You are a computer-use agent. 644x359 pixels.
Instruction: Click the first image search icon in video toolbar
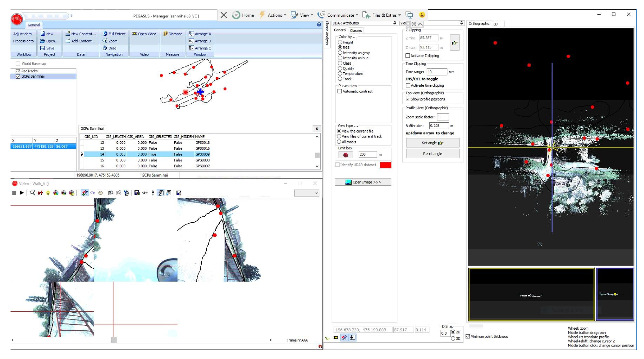111,193
